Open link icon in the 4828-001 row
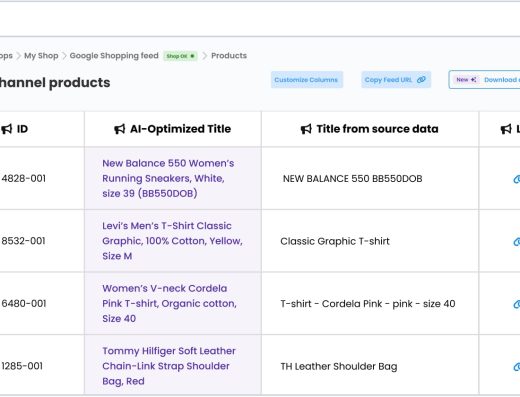The width and height of the screenshot is (520, 397). coord(517,179)
